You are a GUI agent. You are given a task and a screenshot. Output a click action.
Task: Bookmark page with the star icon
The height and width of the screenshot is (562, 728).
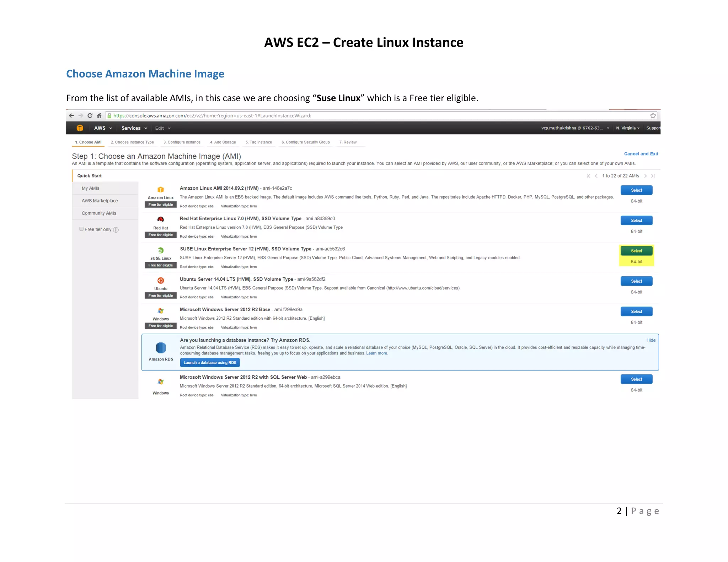click(x=653, y=115)
